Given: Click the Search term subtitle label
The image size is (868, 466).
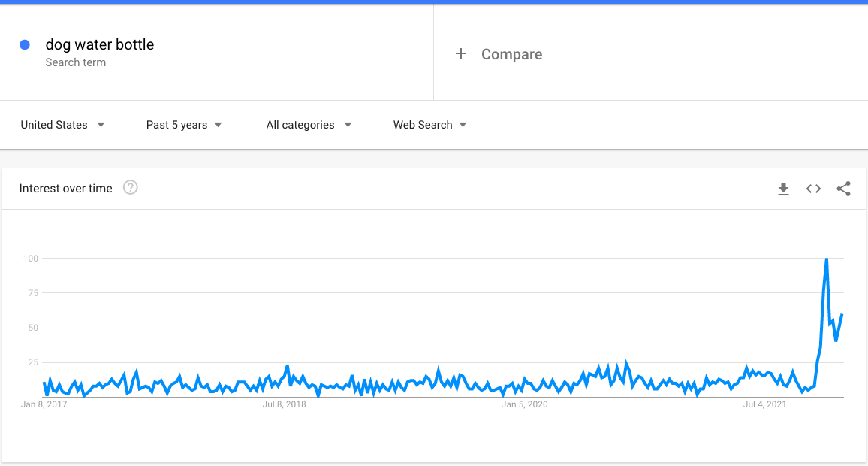Looking at the screenshot, I should (75, 62).
